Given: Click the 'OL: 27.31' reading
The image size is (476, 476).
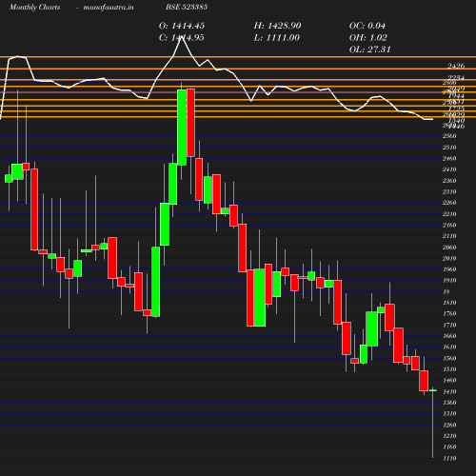Looking at the screenshot, I should [x=370, y=50].
